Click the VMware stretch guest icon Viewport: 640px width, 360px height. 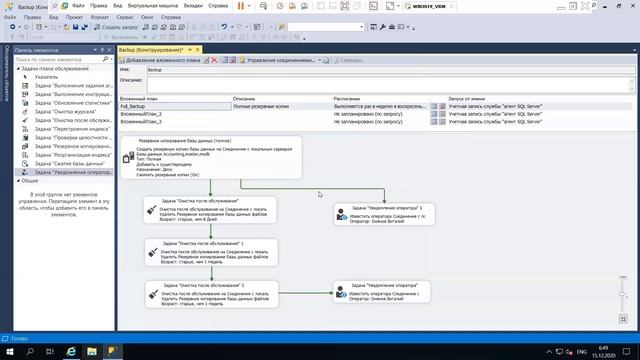390,6
